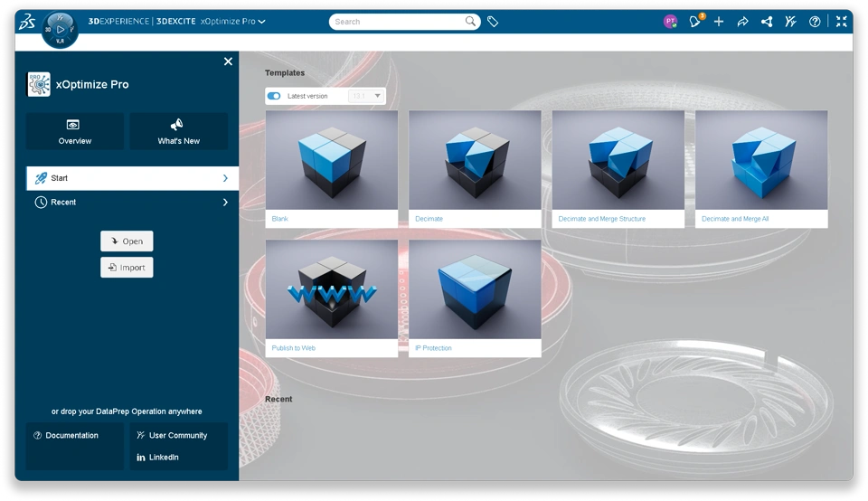
Task: Select the Decimate template thumbnail
Action: (x=475, y=160)
